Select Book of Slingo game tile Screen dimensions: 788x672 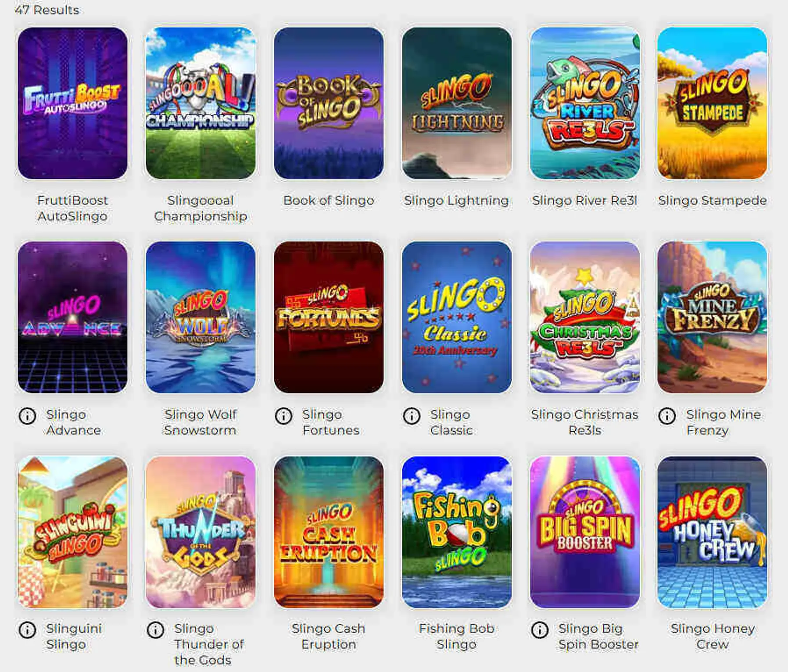click(329, 103)
